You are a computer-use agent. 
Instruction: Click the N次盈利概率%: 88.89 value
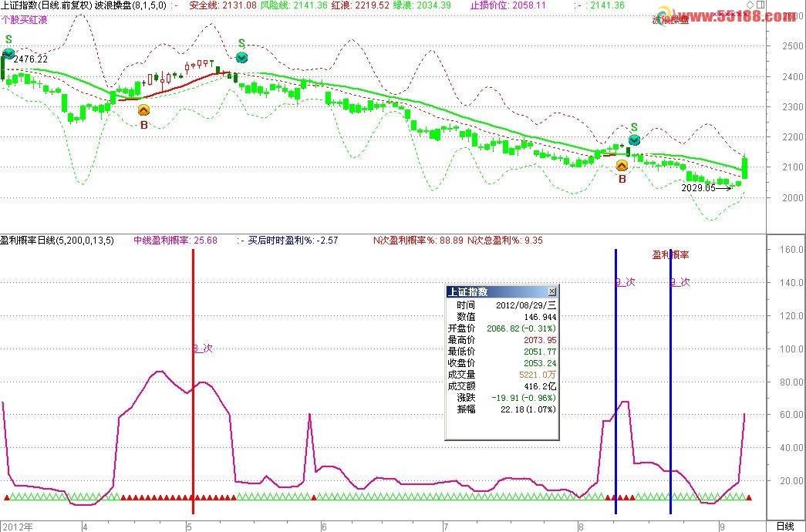(418, 240)
